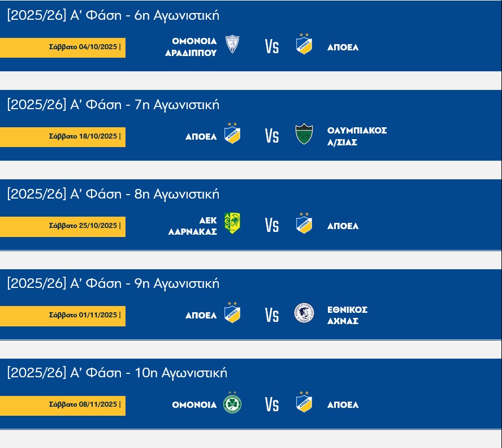Click the 9η Αγωνιστική matchday heading

coord(113,283)
